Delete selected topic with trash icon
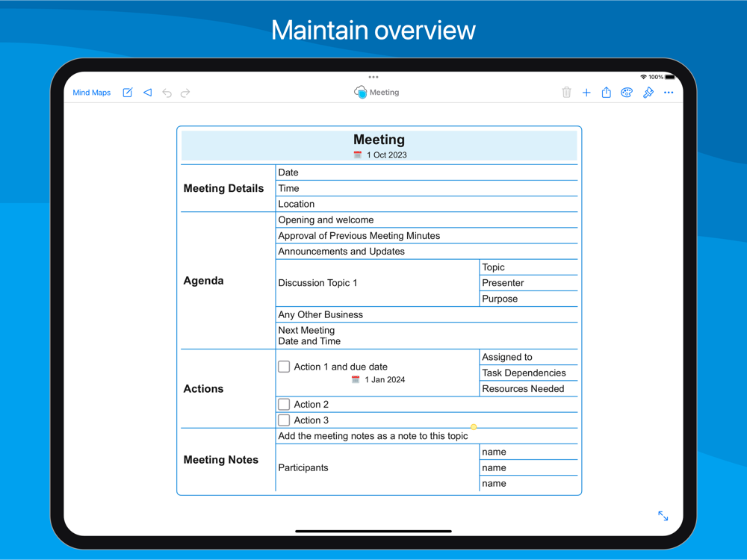747x560 pixels. 566,93
